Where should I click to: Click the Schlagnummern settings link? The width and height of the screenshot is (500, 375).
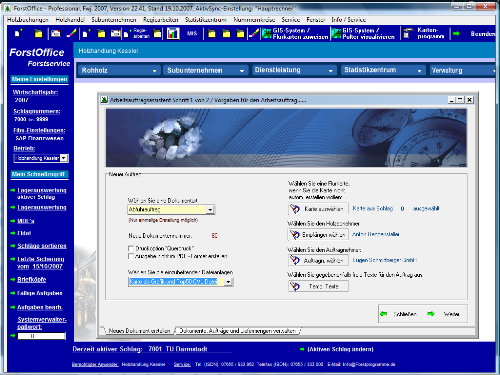coord(37,111)
